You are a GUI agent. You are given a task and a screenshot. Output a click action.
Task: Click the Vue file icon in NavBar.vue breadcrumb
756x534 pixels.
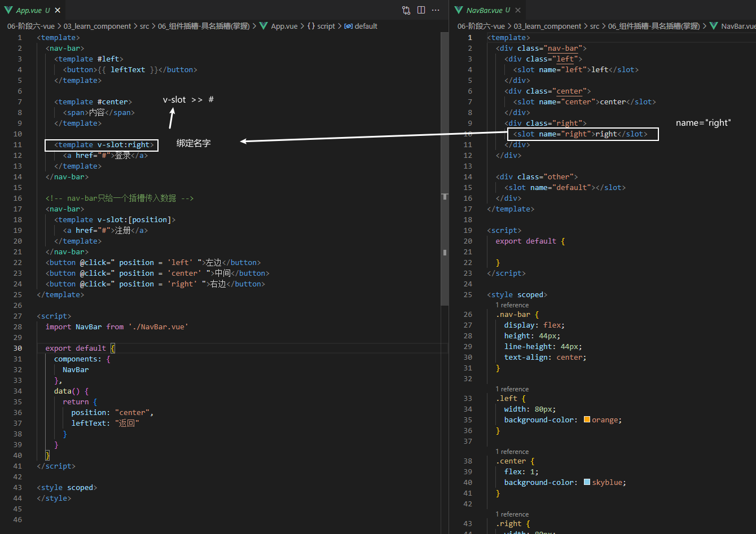point(714,26)
